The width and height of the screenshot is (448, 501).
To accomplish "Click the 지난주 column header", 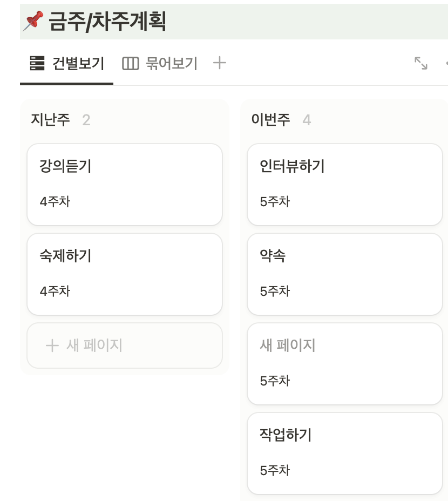I will [x=49, y=119].
